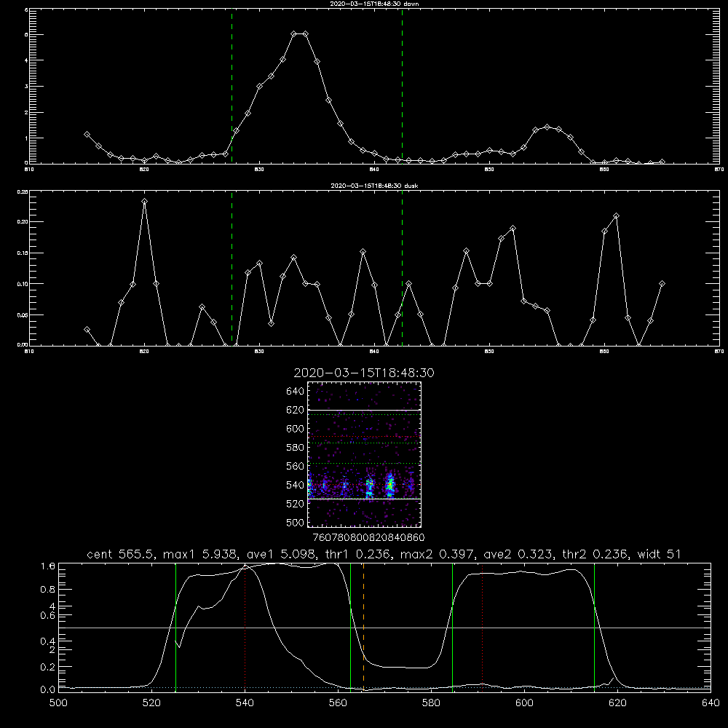Click the dusk plot peak point near 861

(616, 216)
